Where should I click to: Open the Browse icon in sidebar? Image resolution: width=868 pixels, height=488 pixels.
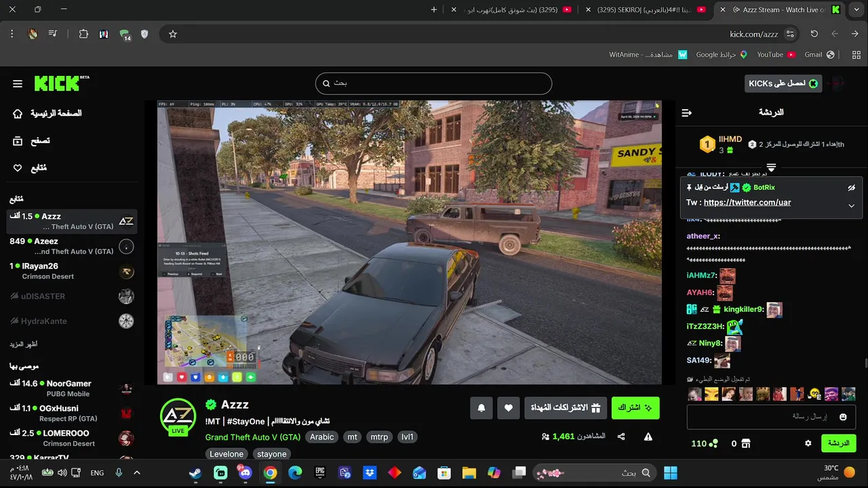tap(18, 141)
